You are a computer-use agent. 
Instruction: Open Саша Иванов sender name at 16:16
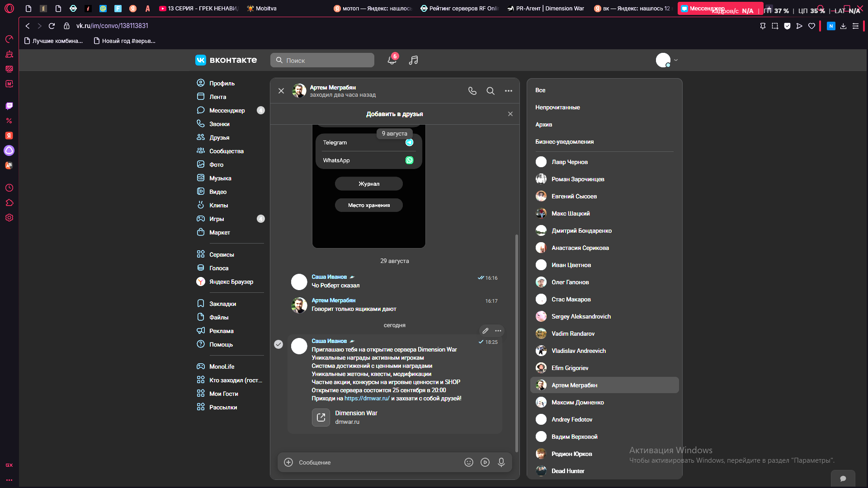coord(329,277)
